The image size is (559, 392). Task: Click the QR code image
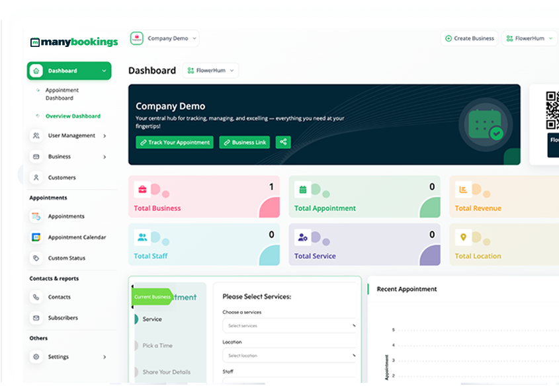click(552, 110)
